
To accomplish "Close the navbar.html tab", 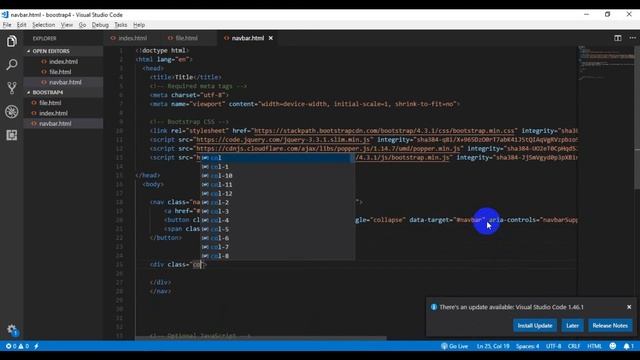I will point(271,38).
